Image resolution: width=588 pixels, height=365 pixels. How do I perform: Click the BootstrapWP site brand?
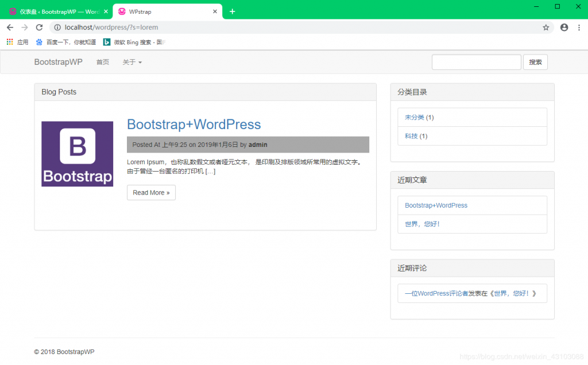(58, 62)
